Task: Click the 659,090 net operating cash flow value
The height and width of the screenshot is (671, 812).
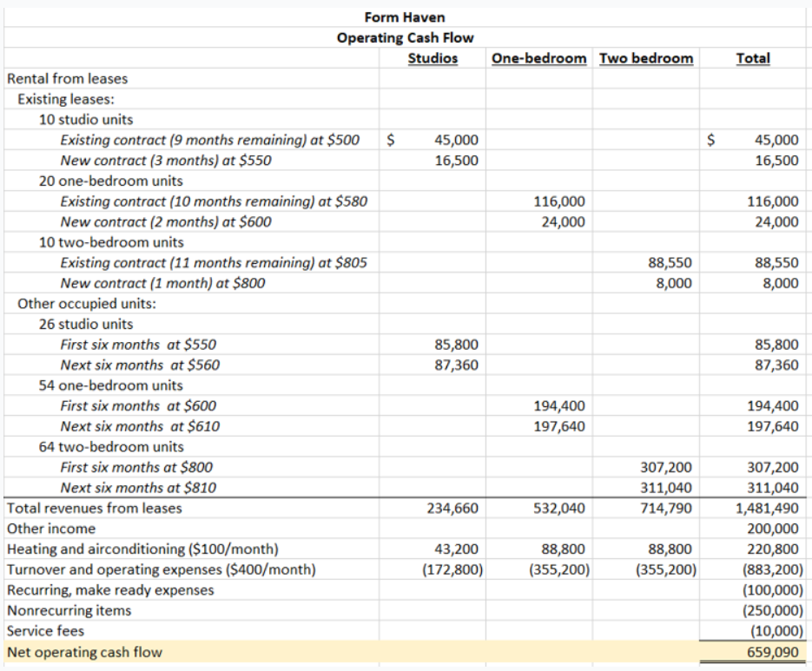Action: pyautogui.click(x=773, y=652)
